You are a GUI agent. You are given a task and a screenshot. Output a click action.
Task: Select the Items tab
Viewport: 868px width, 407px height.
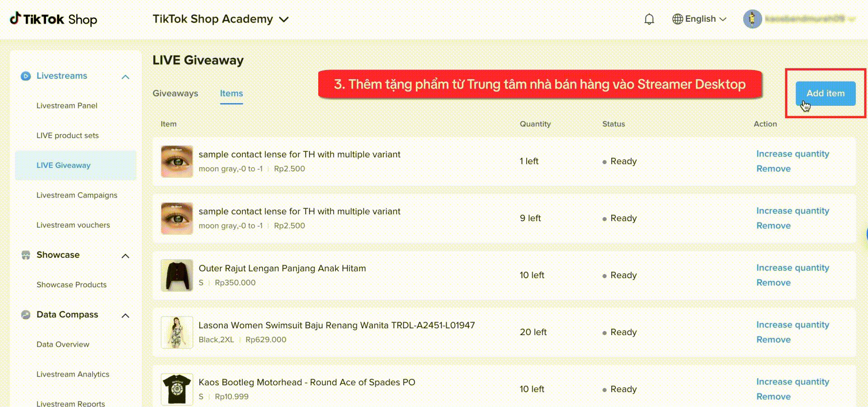point(231,93)
